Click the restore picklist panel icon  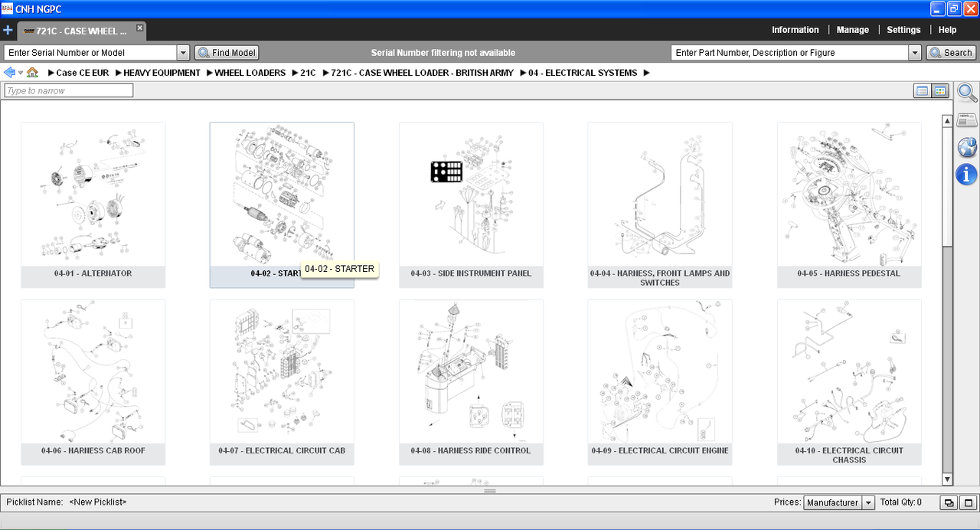pos(949,503)
